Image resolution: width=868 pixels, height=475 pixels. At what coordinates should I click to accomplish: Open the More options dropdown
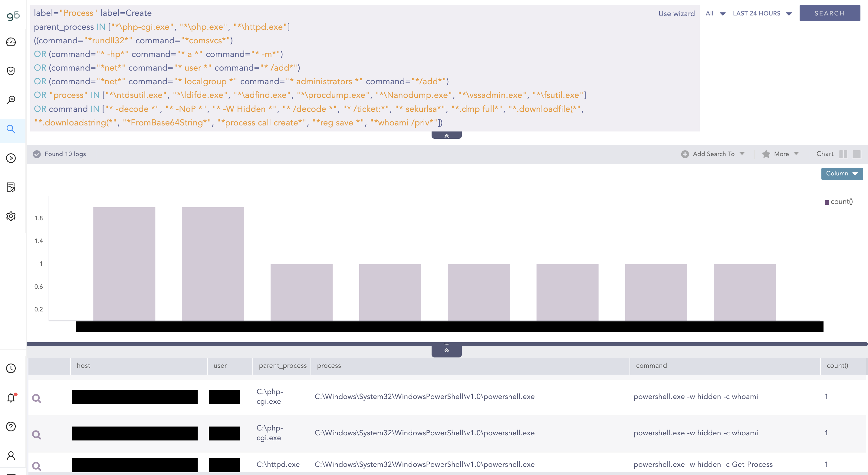781,154
